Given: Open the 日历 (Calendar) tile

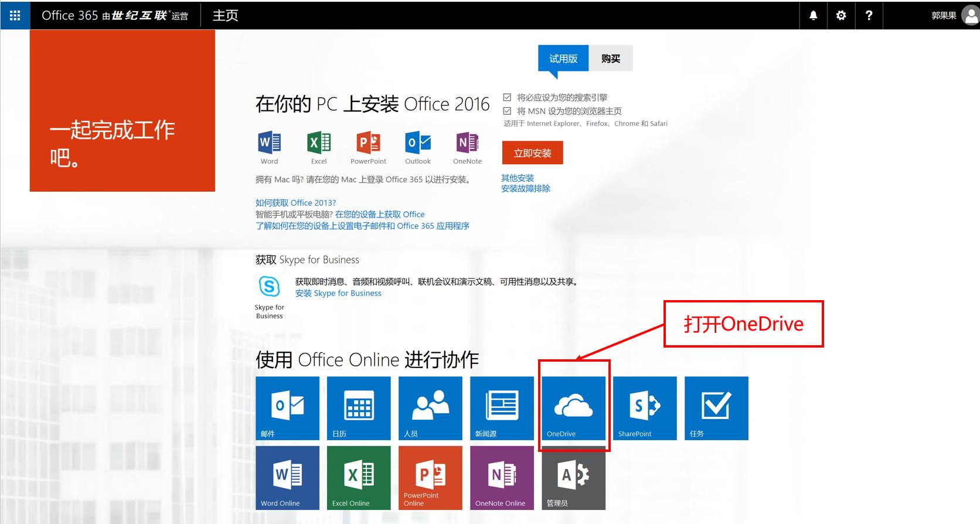Looking at the screenshot, I should 359,408.
